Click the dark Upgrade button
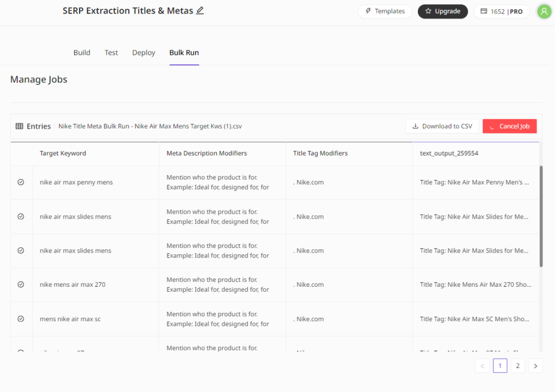Screen dimensions: 555x392 point(443,11)
